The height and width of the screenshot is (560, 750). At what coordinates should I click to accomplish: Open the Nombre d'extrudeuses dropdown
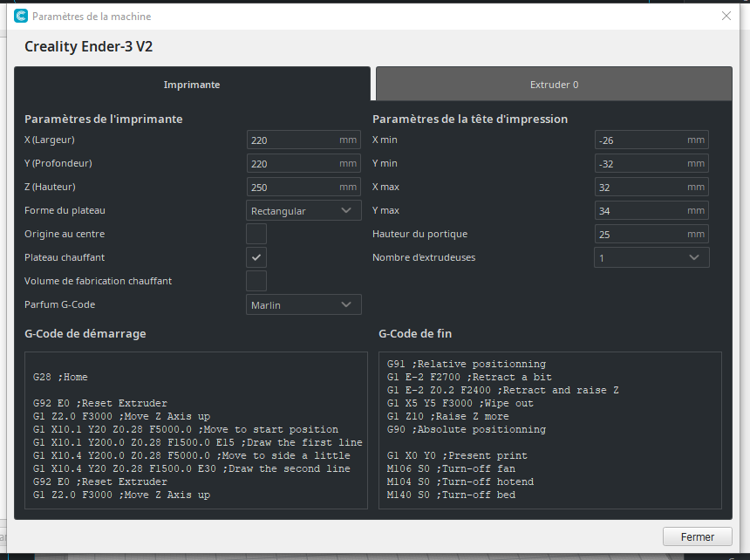(x=651, y=257)
